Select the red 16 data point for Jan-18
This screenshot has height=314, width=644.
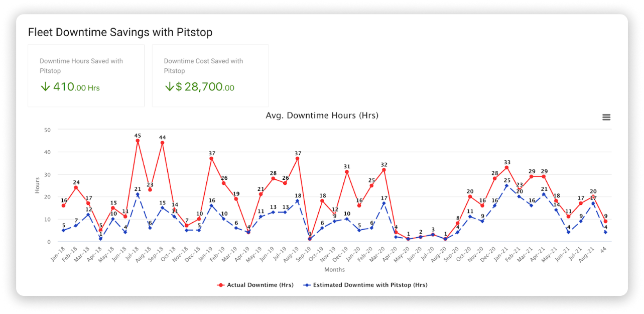click(x=63, y=205)
